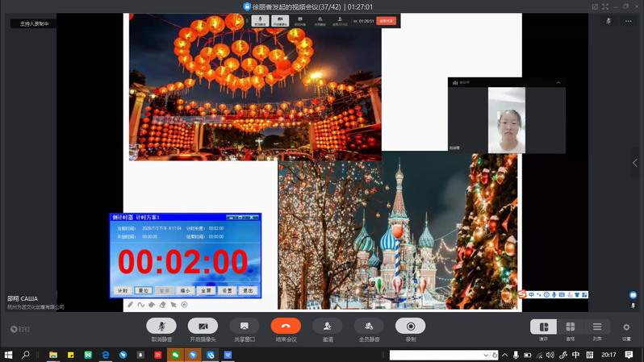Show hidden system tray icons chevron
The height and width of the screenshot is (362, 644).
point(504,355)
